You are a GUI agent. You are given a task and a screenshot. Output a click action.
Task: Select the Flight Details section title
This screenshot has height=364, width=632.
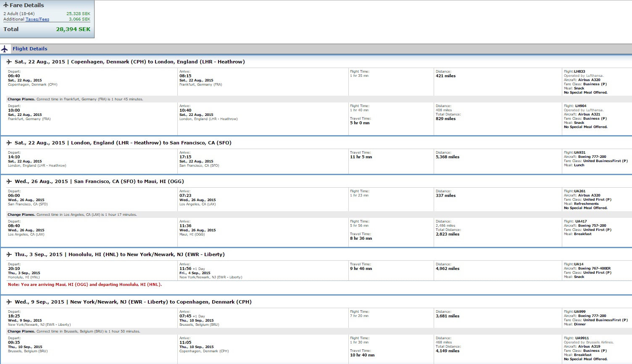point(30,49)
